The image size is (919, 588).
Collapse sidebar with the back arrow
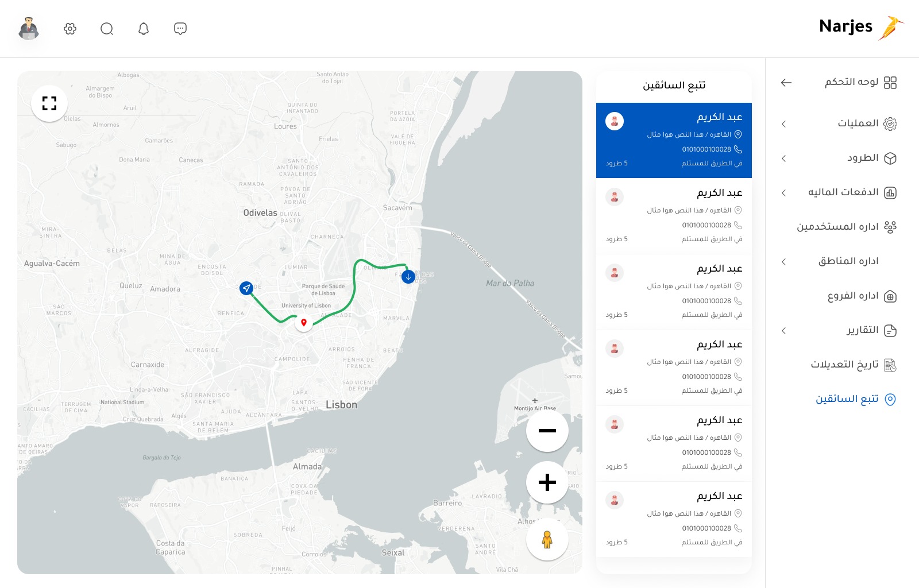[x=786, y=83]
